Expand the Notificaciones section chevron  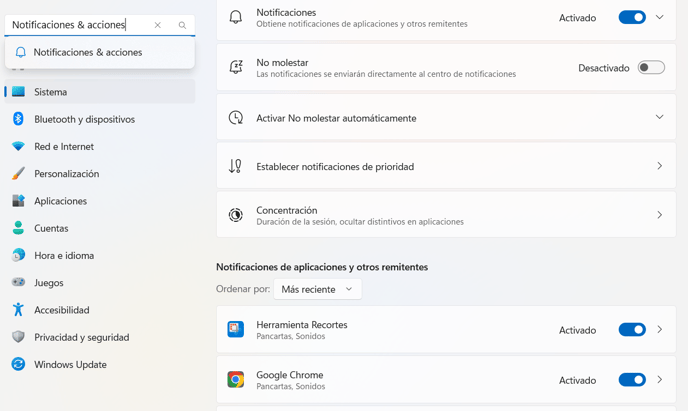point(659,18)
